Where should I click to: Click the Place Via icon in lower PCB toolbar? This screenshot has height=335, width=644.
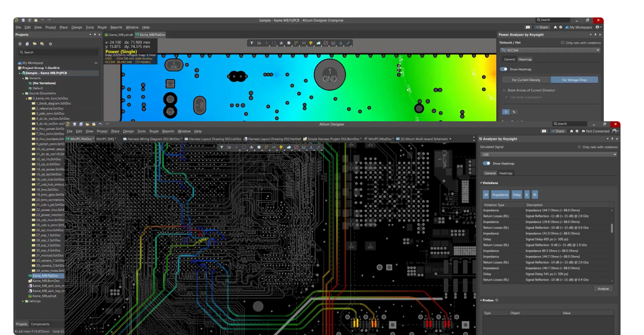click(281, 147)
